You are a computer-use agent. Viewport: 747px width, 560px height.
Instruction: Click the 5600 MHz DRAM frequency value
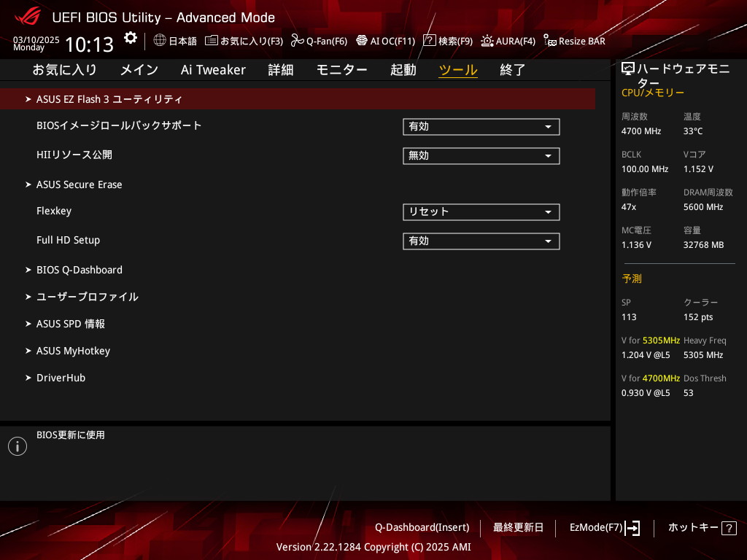pos(703,207)
